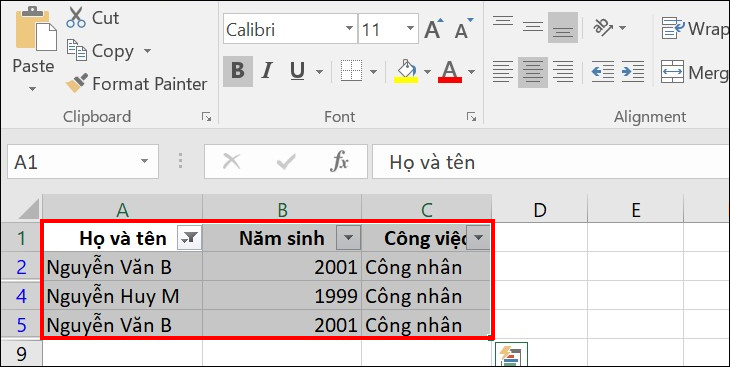The width and height of the screenshot is (730, 367).
Task: Click the Calibri font name box
Action: tap(284, 29)
